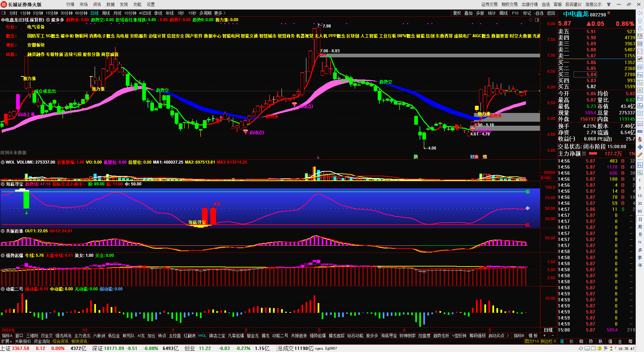Switch to weekly 周 period in sidebar
644x352 pixels.
tap(640, 227)
